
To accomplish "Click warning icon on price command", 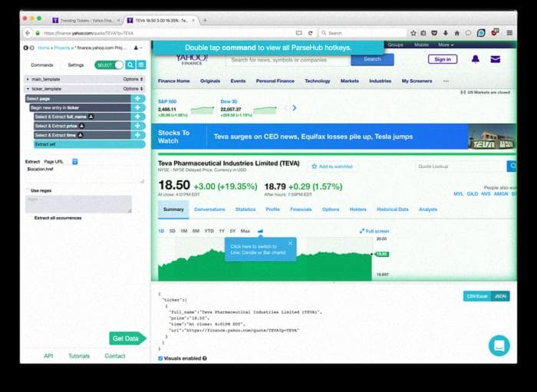I will tap(81, 126).
